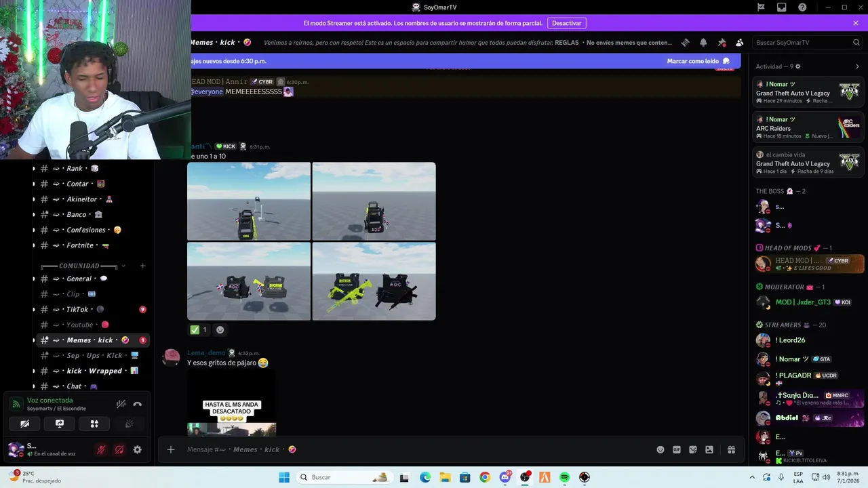The width and height of the screenshot is (868, 488).
Task: Open the top-left vest image thumbnail
Action: tap(249, 201)
